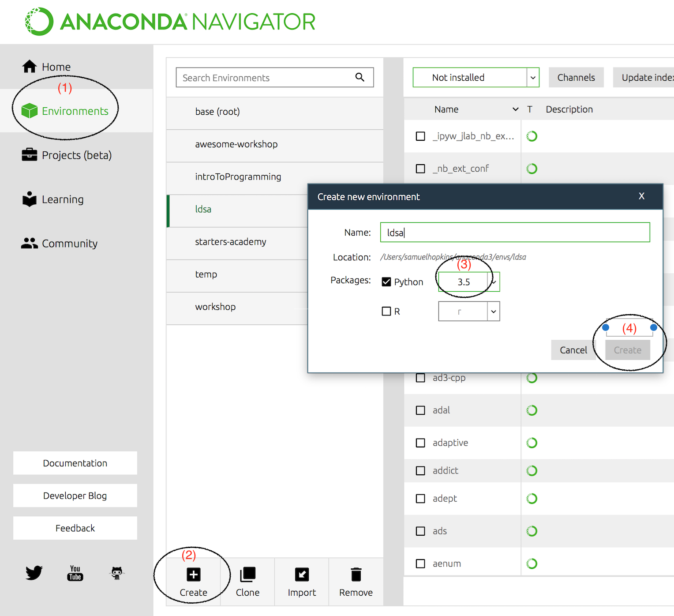
Task: Click the Channels button
Action: 576,77
